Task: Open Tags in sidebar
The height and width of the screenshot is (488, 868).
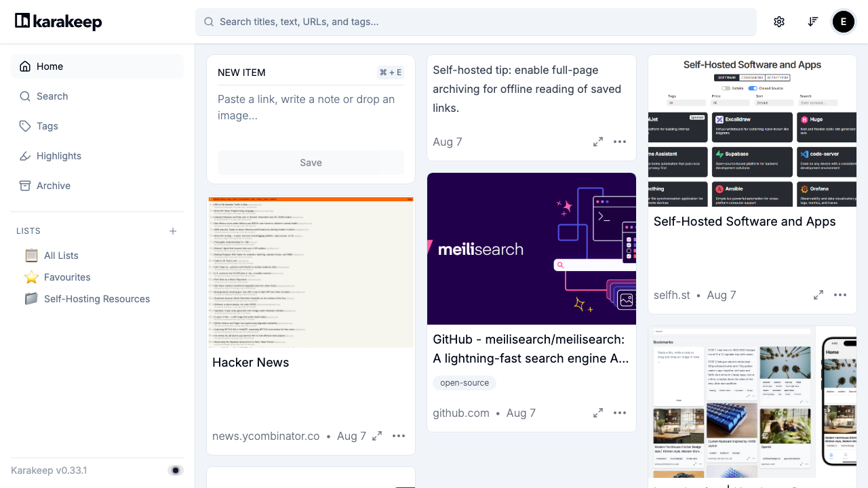Action: point(97,126)
